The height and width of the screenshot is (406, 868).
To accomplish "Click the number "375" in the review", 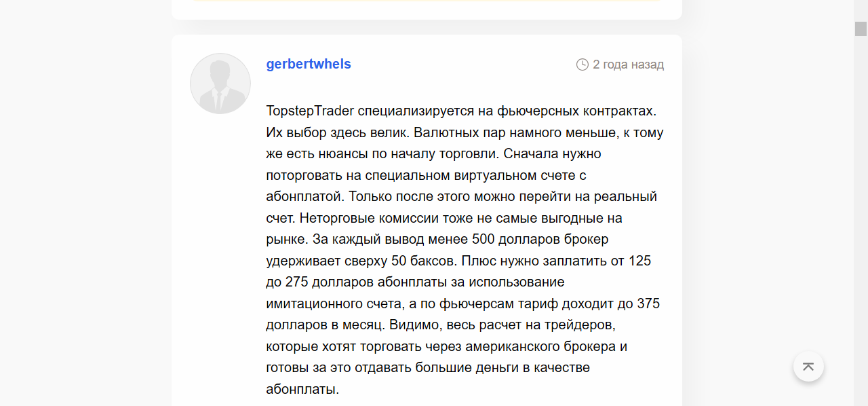I will pyautogui.click(x=648, y=303).
